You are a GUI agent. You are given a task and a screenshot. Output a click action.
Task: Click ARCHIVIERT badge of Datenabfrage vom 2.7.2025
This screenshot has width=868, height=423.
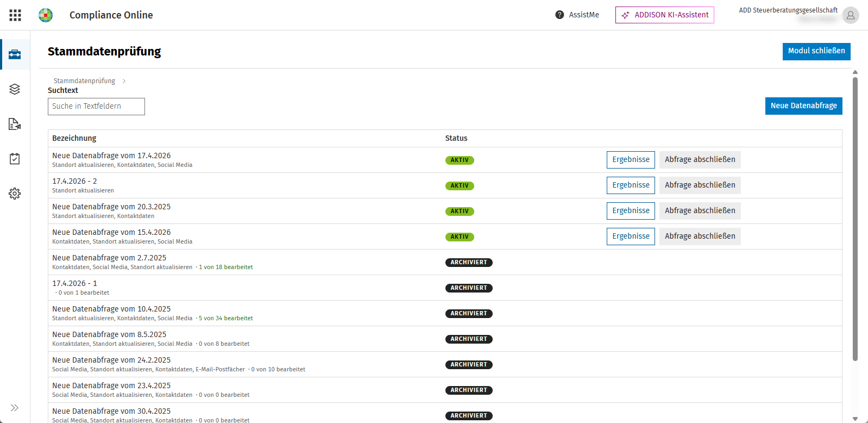coord(469,263)
